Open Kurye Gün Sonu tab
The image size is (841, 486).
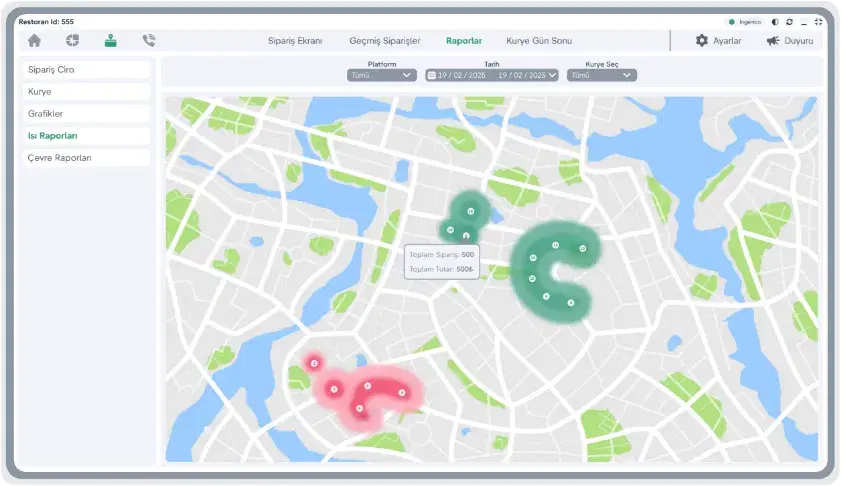coord(539,41)
